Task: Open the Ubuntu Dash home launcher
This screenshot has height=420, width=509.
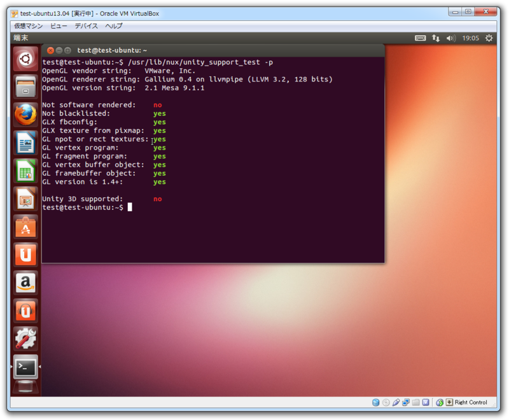Action: pos(25,59)
